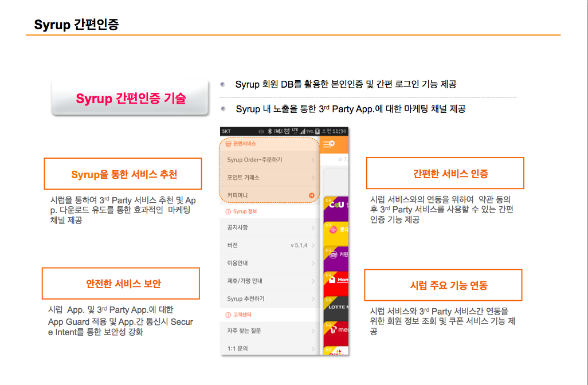Click the paragraph starting 시럽을 통하여 3rd Party
588x385 pixels.
tap(123, 210)
